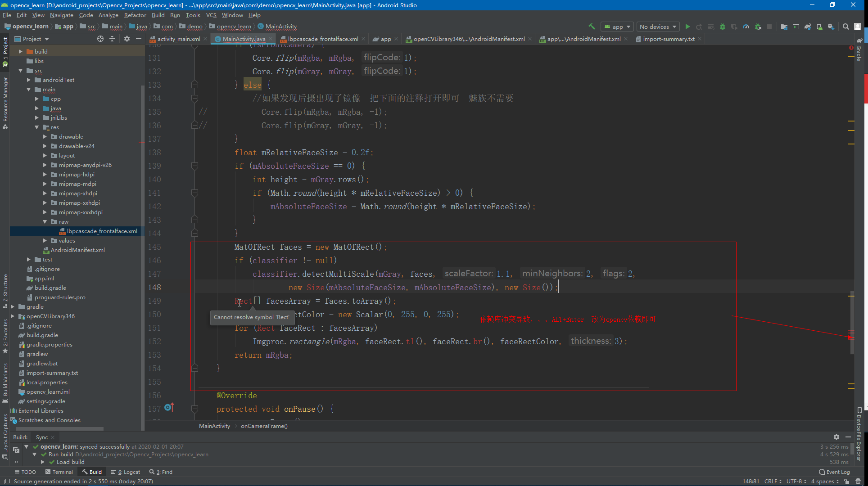Click locate-file target icon in Project panel
This screenshot has height=486, width=868.
pos(100,39)
